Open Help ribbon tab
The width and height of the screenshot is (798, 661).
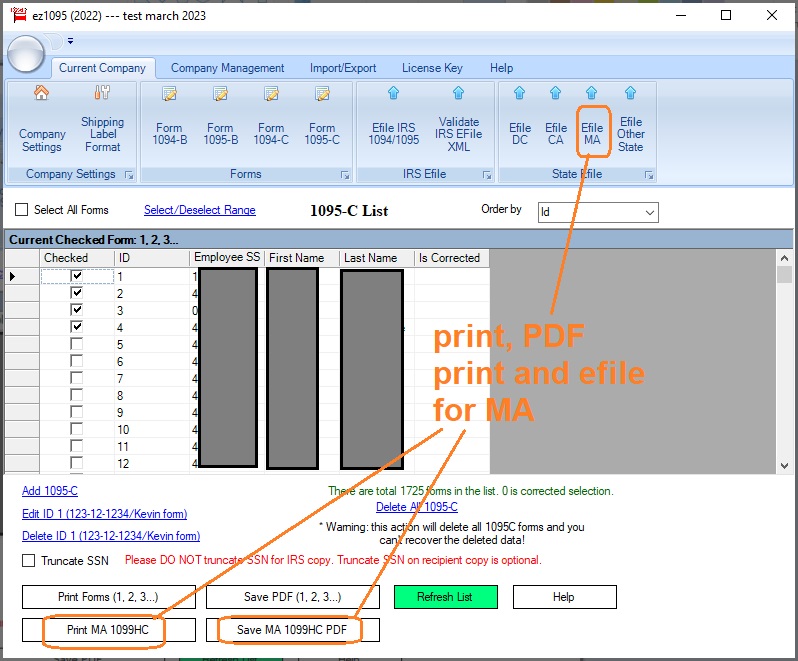coord(501,68)
